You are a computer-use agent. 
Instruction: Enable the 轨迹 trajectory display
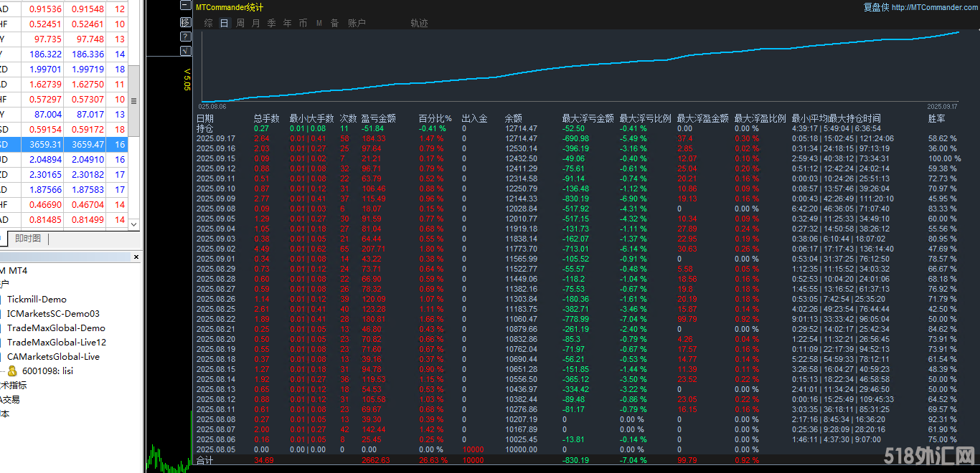pyautogui.click(x=419, y=22)
